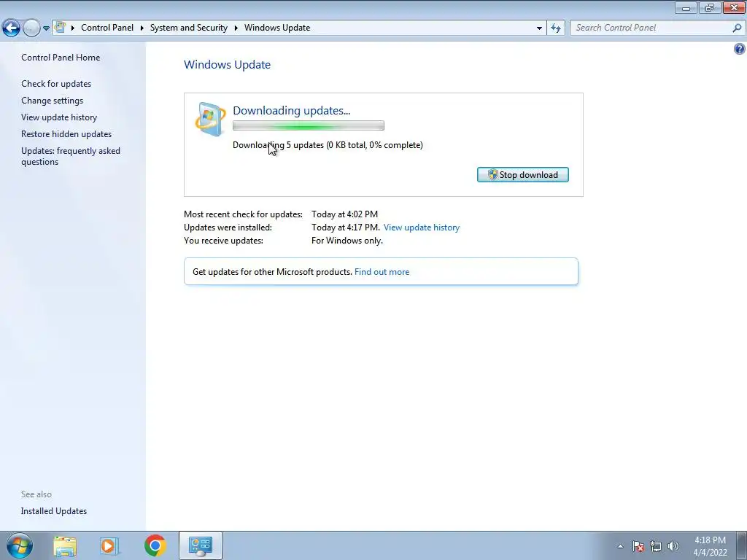Image resolution: width=747 pixels, height=560 pixels.
Task: Open help with the blue question icon
Action: 740,49
